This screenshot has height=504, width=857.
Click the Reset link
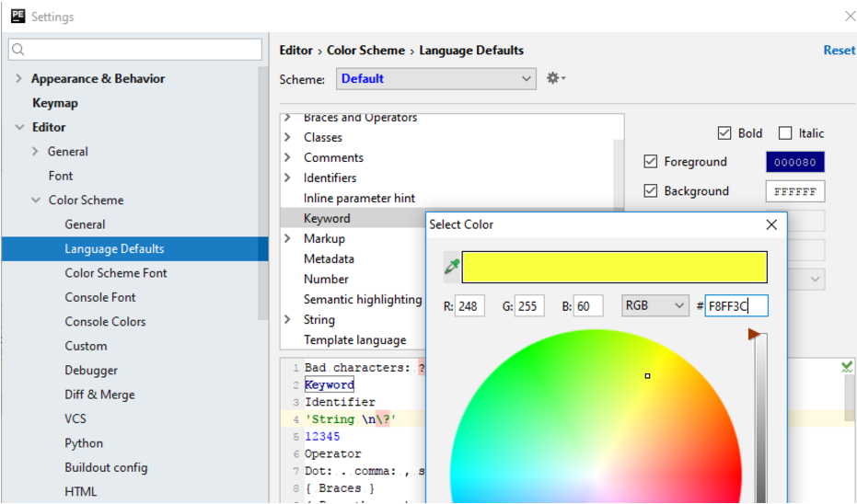coord(839,51)
